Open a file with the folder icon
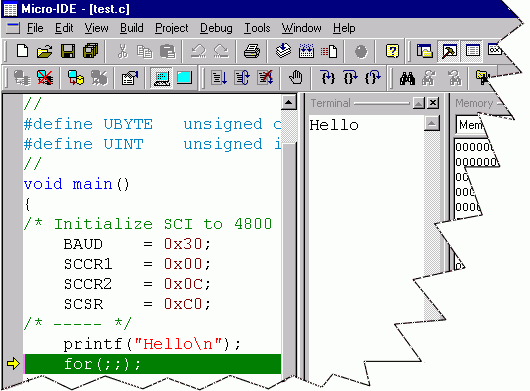This screenshot has width=530, height=391. click(x=45, y=51)
